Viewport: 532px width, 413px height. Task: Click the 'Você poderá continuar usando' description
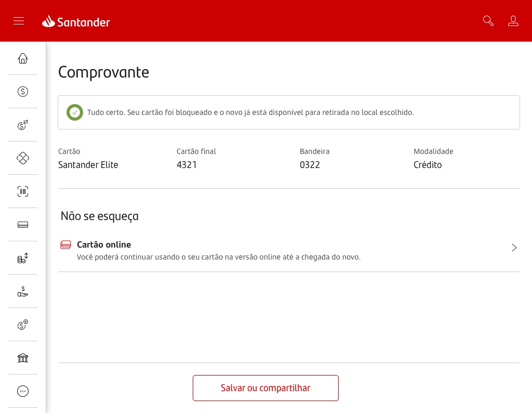(x=219, y=257)
